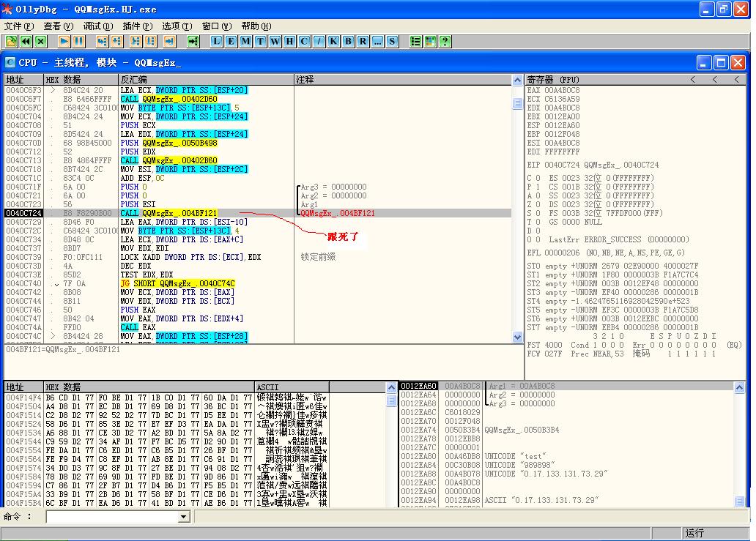Click the Go to address green arrow icon
Screen dimensions: 756x541
(x=193, y=42)
